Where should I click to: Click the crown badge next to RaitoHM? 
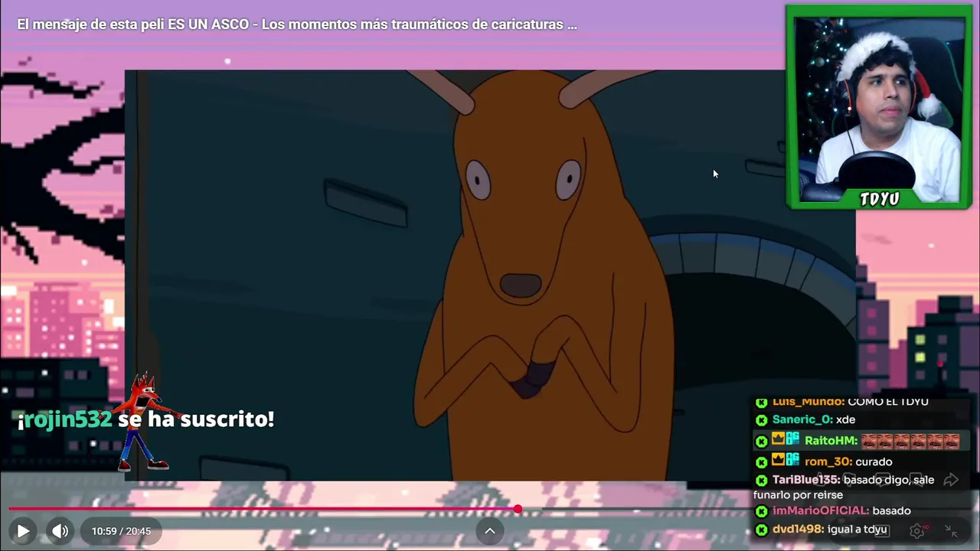(x=778, y=439)
